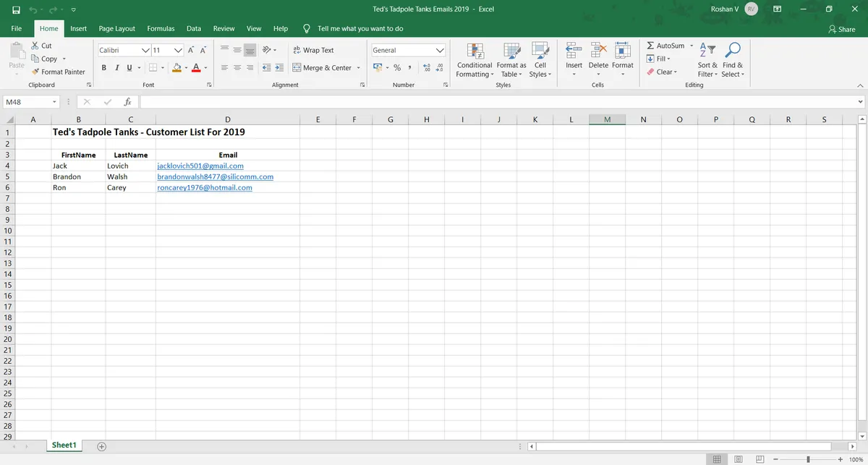Insert cells using Insert button
Viewport: 868px width, 465px height.
574,59
